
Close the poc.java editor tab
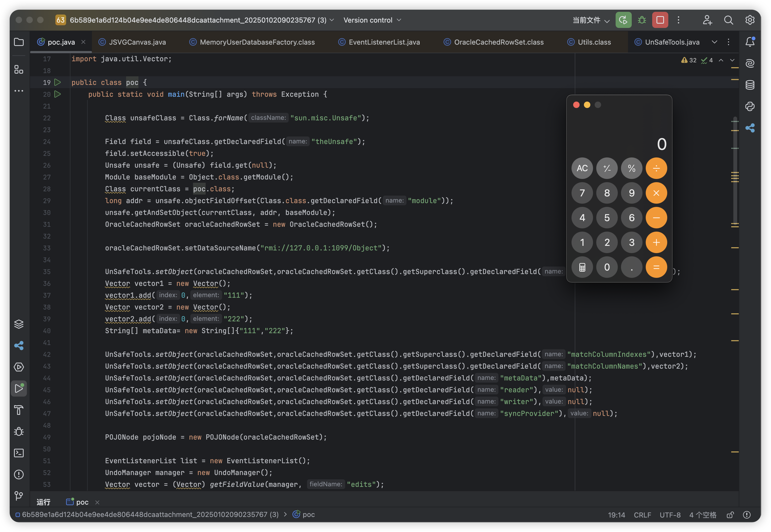tap(83, 42)
